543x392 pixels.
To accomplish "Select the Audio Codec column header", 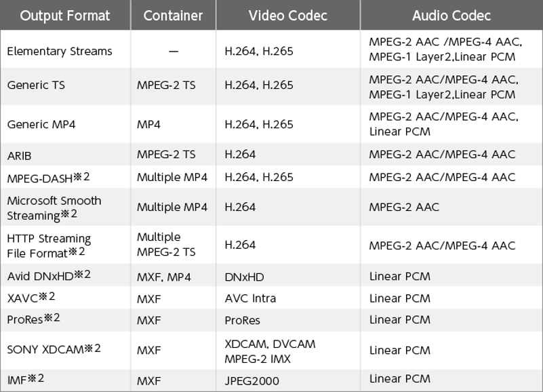I will coord(451,16).
